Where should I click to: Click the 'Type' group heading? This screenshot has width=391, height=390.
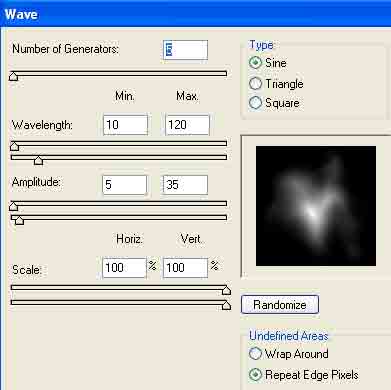point(261,45)
